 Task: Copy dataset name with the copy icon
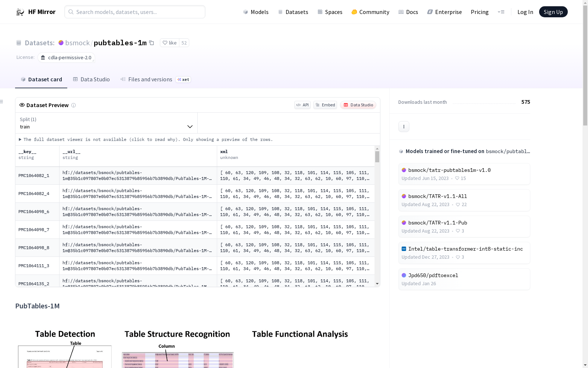(x=151, y=43)
